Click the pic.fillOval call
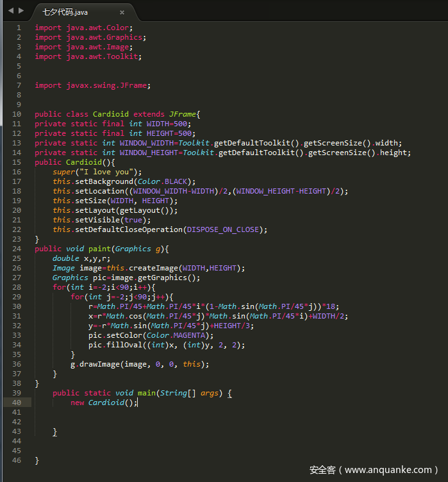The width and height of the screenshot is (448, 482). pyautogui.click(x=110, y=345)
